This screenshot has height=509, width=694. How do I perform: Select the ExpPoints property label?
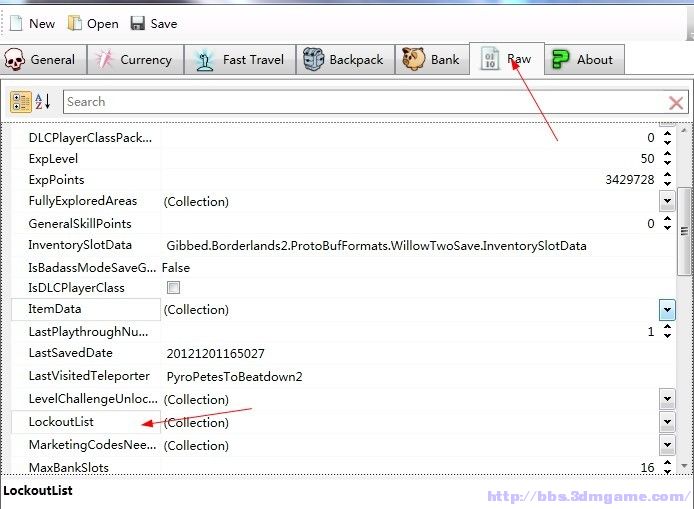(x=56, y=180)
